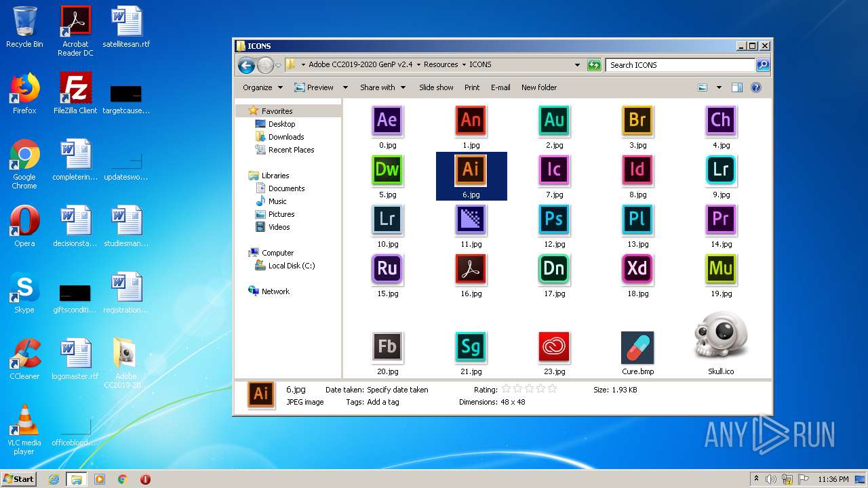Viewport: 868px width, 488px height.
Task: Click Internet Explorer in the taskbar
Action: tap(54, 479)
